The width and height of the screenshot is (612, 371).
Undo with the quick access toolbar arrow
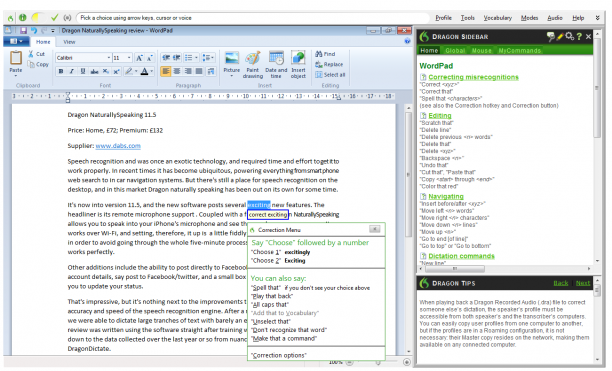click(x=34, y=30)
